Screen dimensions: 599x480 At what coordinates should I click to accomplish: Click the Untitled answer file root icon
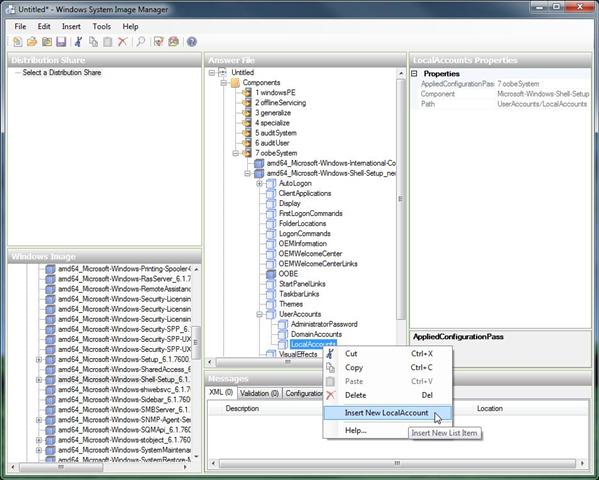pyautogui.click(x=222, y=72)
